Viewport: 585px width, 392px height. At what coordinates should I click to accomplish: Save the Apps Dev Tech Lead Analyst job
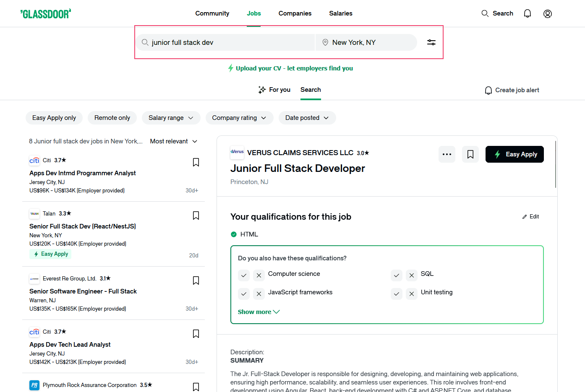[196, 334]
